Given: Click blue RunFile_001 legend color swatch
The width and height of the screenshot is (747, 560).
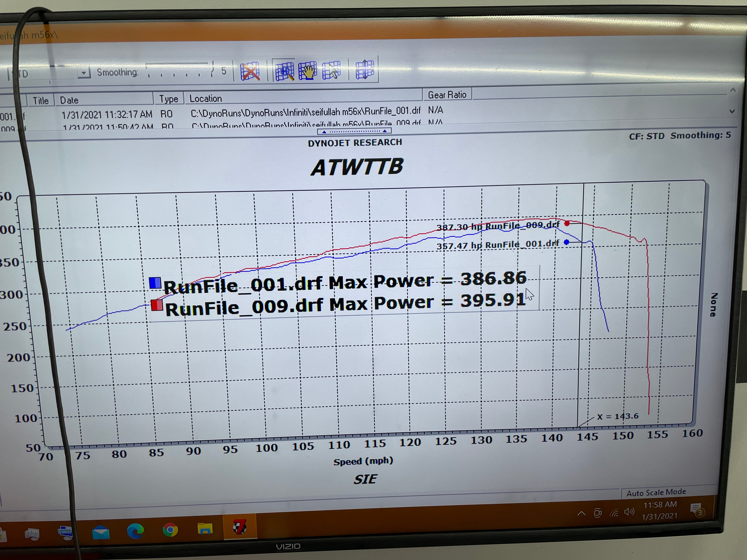Looking at the screenshot, I should coord(155,283).
